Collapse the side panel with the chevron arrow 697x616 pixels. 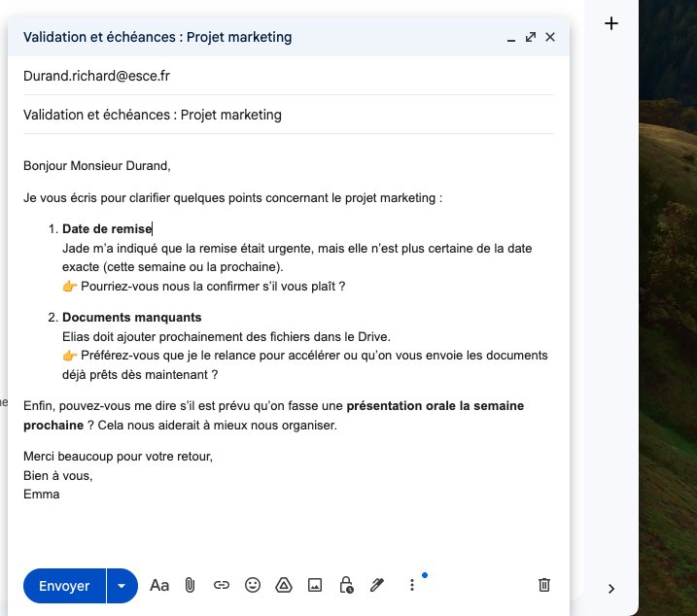click(611, 588)
